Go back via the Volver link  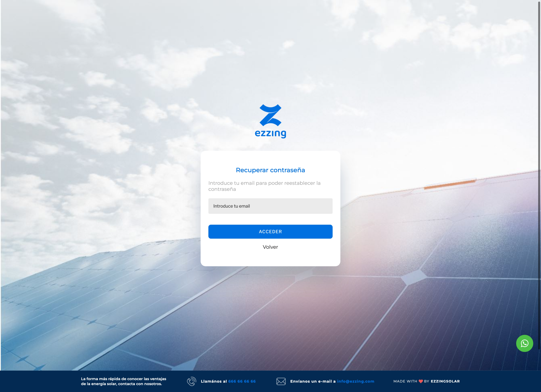[270, 247]
